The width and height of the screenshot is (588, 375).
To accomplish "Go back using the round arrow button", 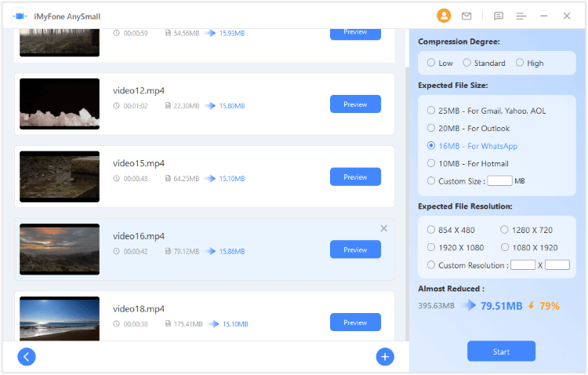I will point(26,357).
